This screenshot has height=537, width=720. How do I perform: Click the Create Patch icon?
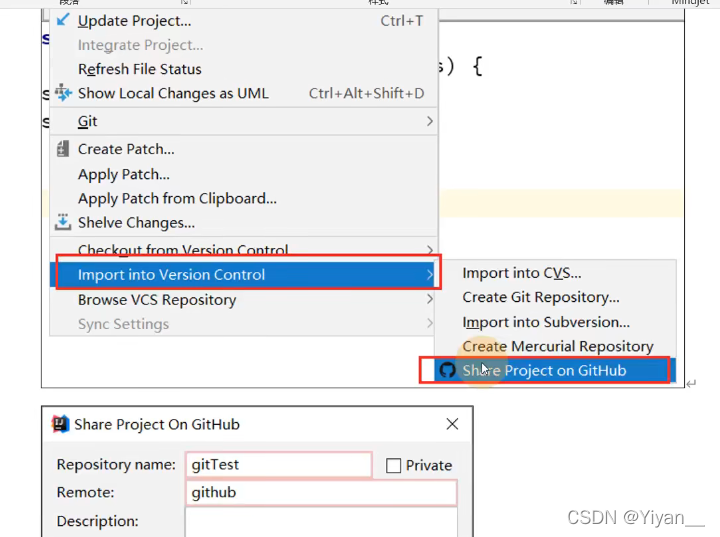coord(63,149)
